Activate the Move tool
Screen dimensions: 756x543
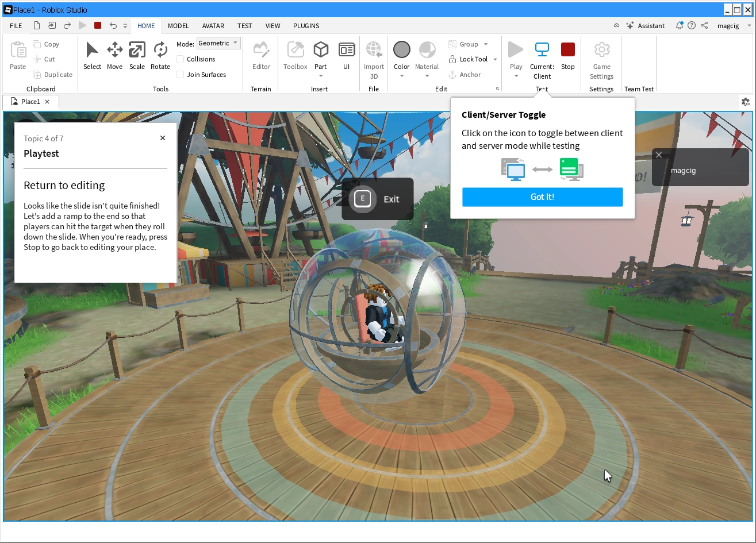pyautogui.click(x=114, y=56)
